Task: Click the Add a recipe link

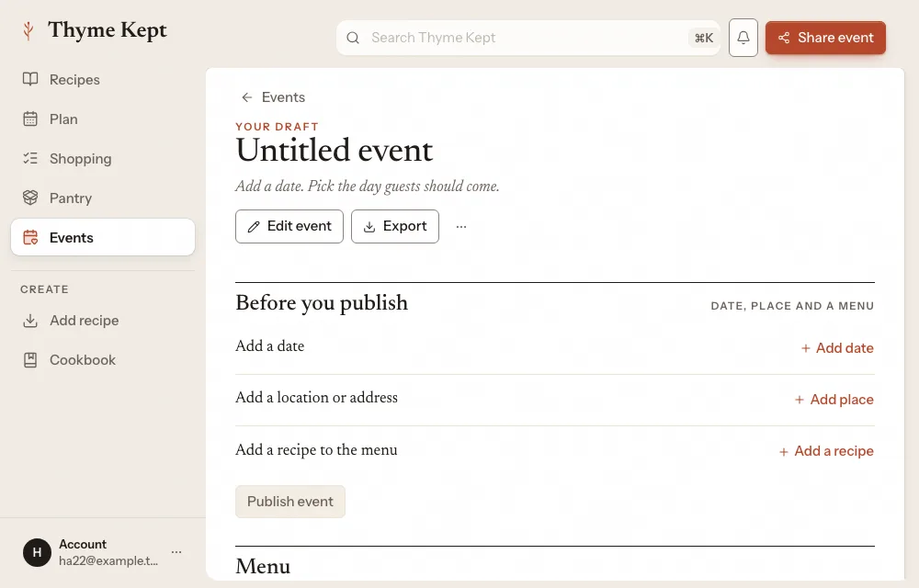Action: [x=826, y=451]
